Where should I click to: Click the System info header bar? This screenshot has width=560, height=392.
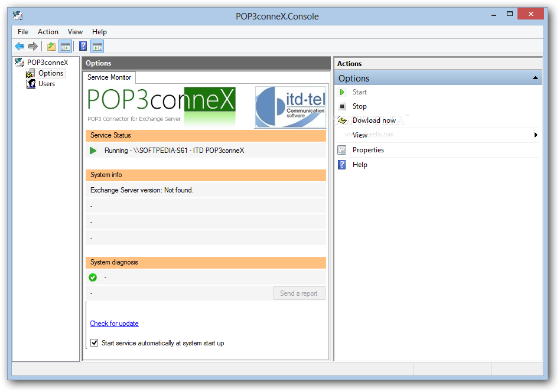tap(206, 175)
